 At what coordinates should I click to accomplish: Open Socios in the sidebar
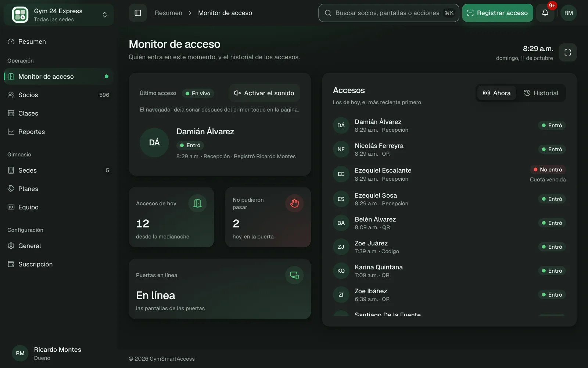pyautogui.click(x=59, y=95)
